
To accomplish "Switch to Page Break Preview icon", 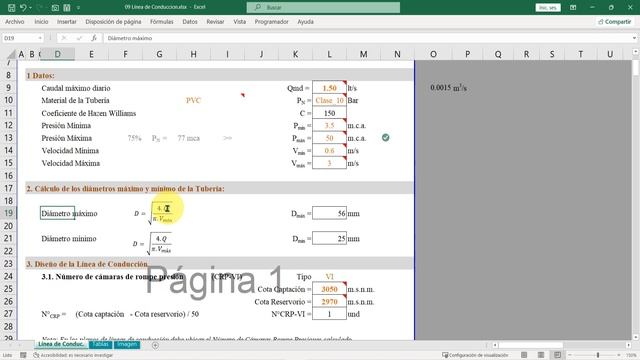I will [557, 355].
